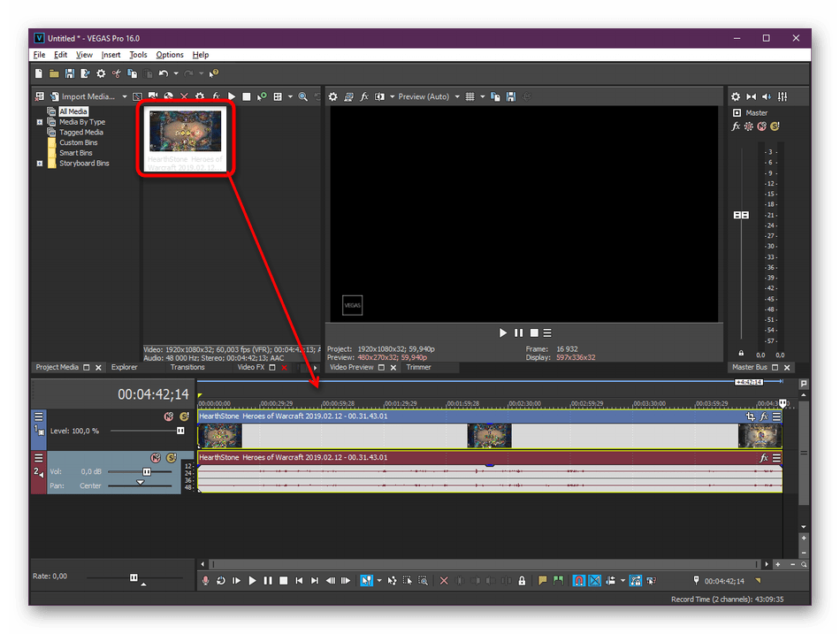
Task: Open the Event Pan/Crop tool on video clip
Action: coord(751,416)
